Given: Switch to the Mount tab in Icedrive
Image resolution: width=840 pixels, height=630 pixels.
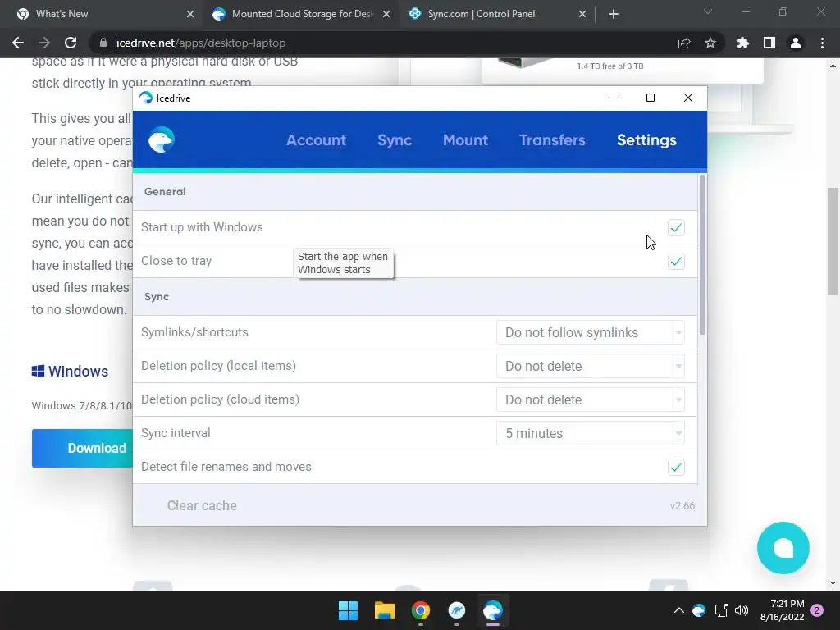Looking at the screenshot, I should [x=466, y=140].
